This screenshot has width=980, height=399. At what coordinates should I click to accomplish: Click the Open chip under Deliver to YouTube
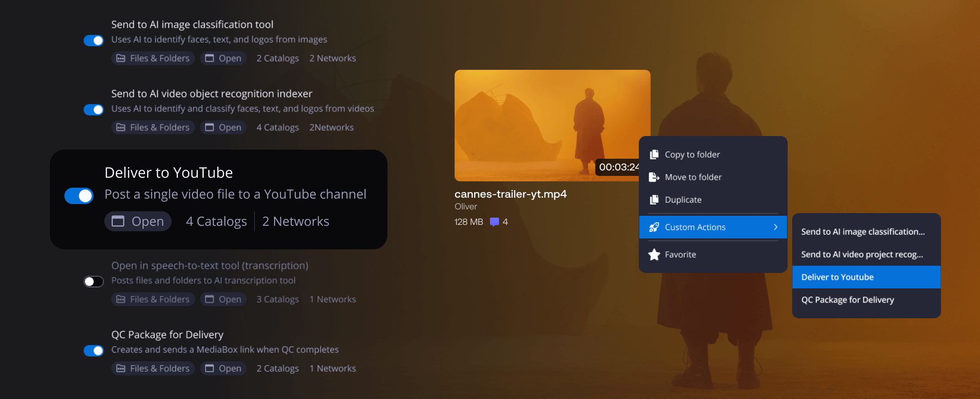pos(138,221)
